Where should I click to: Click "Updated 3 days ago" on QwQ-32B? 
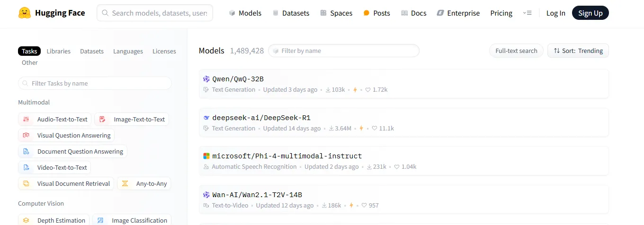pos(290,90)
